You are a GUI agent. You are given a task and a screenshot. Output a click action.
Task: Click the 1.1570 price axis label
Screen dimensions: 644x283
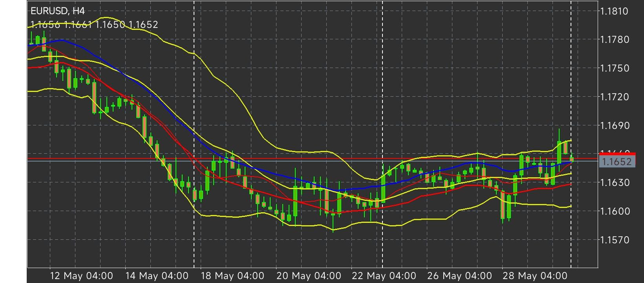click(615, 240)
